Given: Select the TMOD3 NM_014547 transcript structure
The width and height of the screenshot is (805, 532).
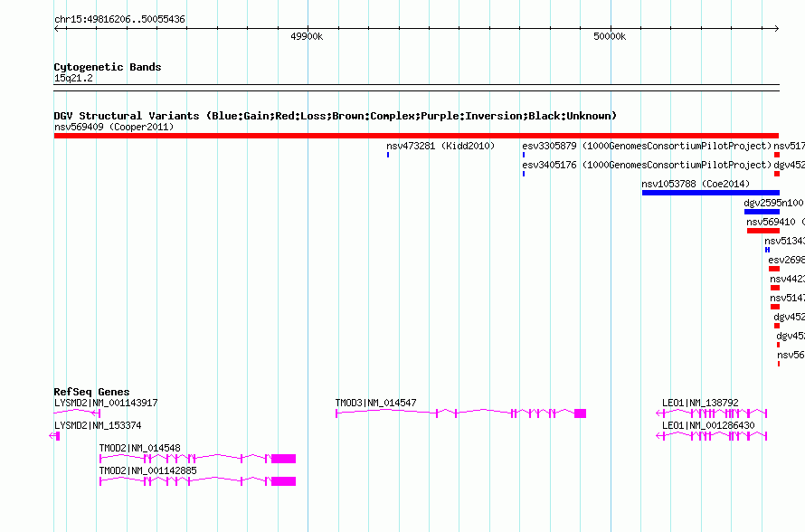Looking at the screenshot, I should coord(461,413).
